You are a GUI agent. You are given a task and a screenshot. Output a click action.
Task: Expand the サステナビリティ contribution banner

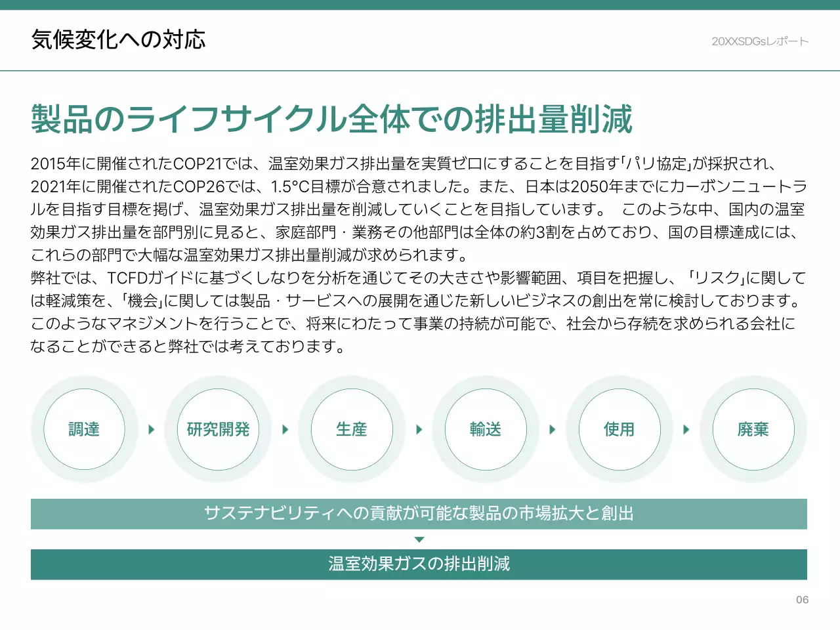(x=419, y=514)
